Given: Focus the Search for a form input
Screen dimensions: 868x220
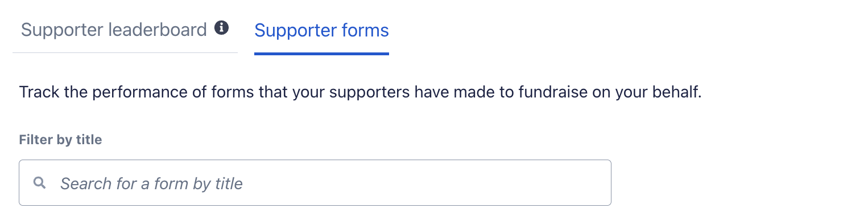Looking at the screenshot, I should (x=315, y=182).
